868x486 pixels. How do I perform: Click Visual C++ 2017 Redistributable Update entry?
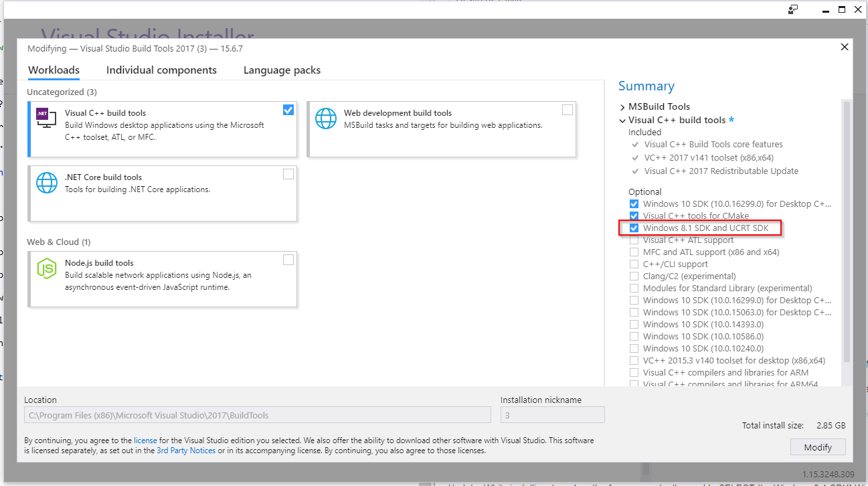[x=721, y=171]
